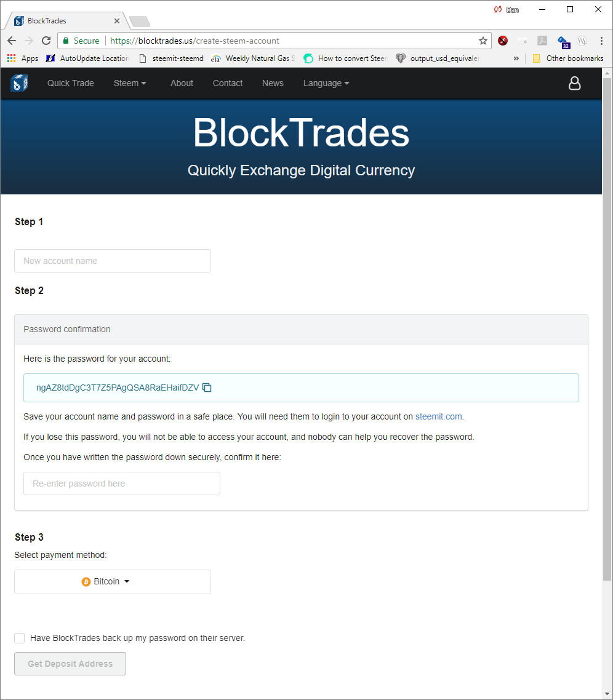The image size is (613, 700).
Task: Enable BlockTrades password backup checkbox
Action: point(19,638)
